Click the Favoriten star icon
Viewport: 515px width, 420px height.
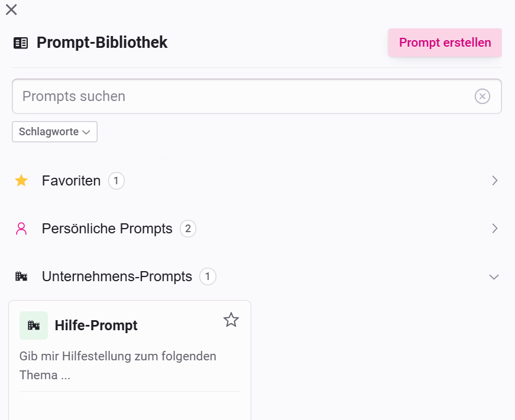(x=22, y=181)
